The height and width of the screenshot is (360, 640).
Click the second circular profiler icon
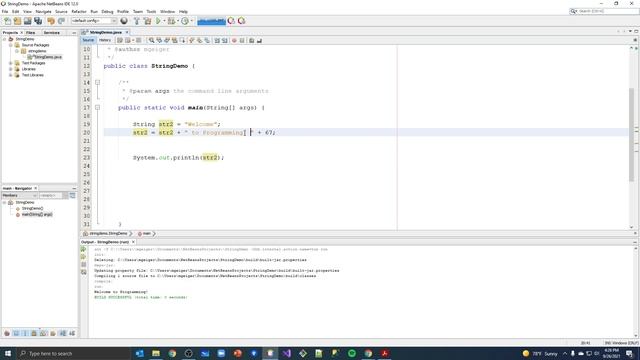point(241,21)
